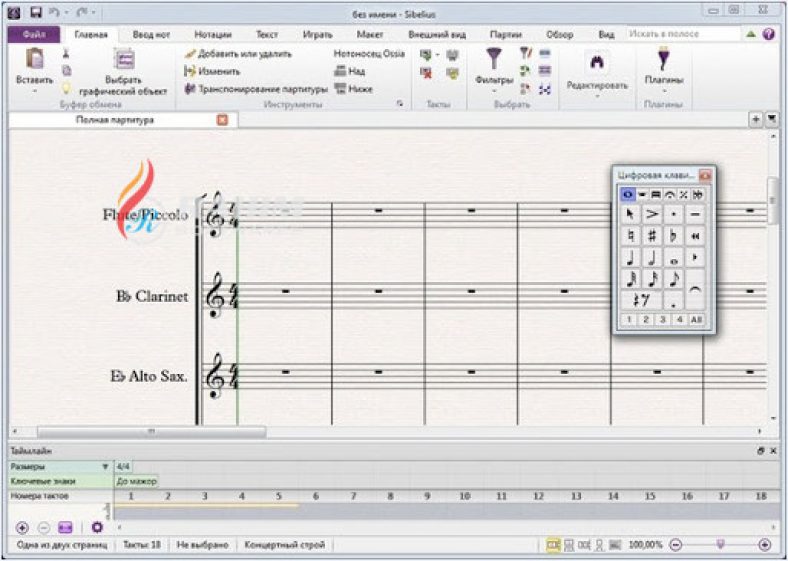Switch to the Нотации ribbon tab
The height and width of the screenshot is (561, 788).
pos(212,34)
